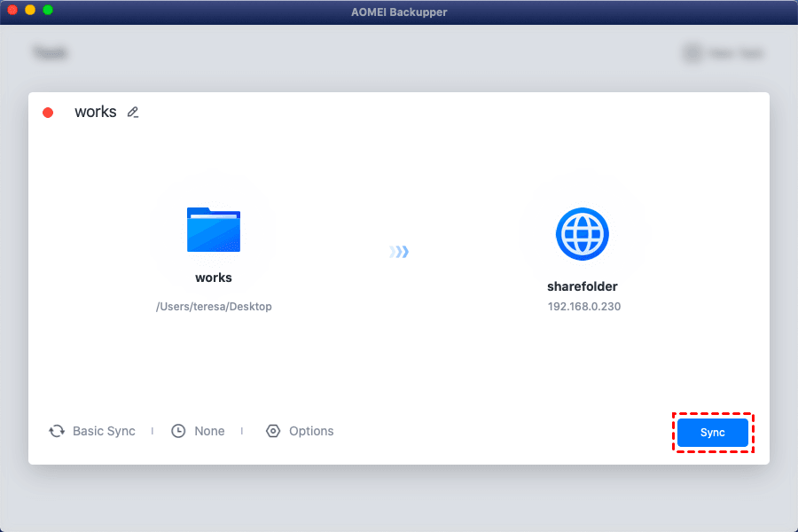This screenshot has width=798, height=532.
Task: Click the 192.168.0.230 destination address
Action: pos(583,307)
